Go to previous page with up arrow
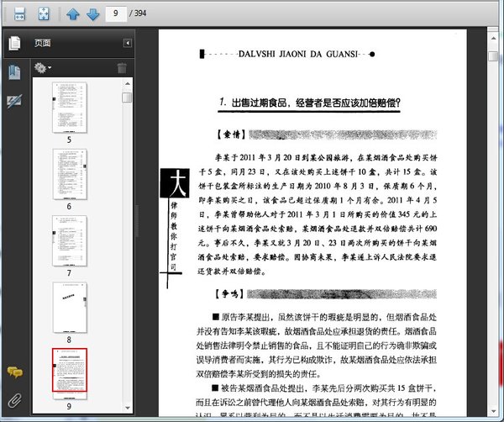This screenshot has height=422, width=504. click(x=73, y=13)
